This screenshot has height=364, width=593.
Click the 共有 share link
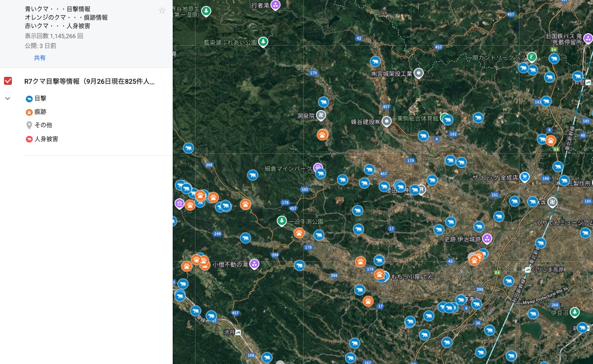coord(40,58)
